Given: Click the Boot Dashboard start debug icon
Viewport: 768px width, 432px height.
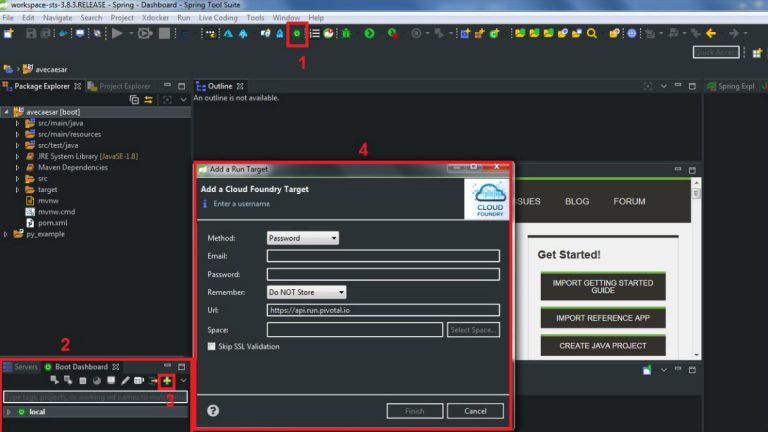Looking at the screenshot, I should (x=68, y=381).
